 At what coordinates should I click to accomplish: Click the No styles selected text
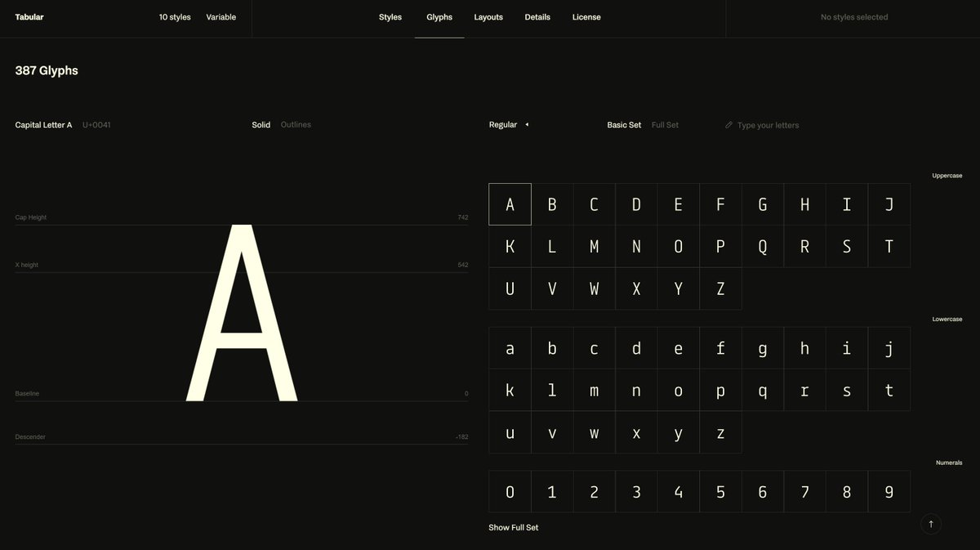854,17
